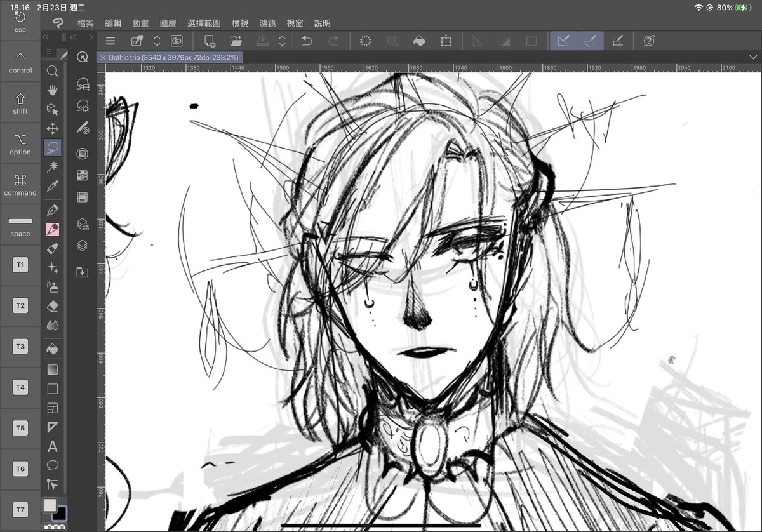Select the Eraser tool

pos(53,306)
